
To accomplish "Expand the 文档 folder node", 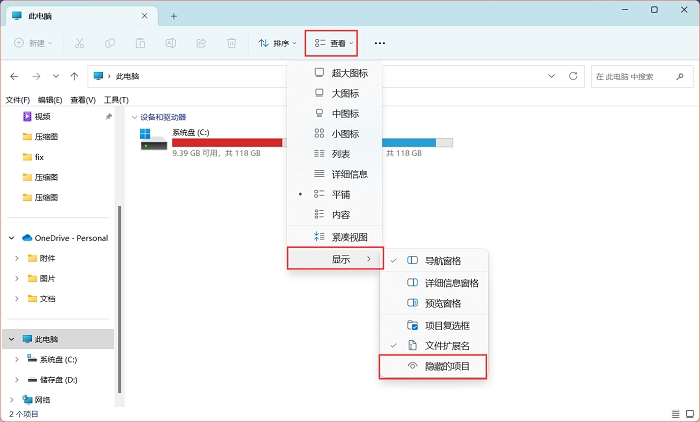I will (x=17, y=298).
